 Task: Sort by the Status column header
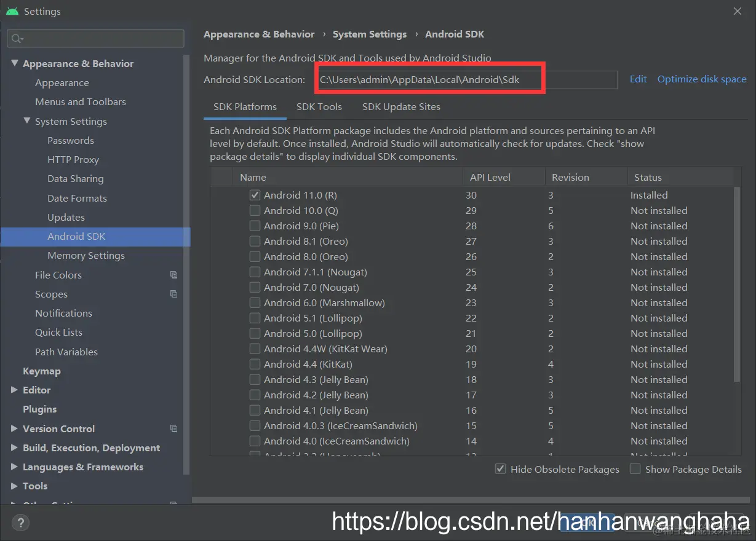(x=680, y=177)
